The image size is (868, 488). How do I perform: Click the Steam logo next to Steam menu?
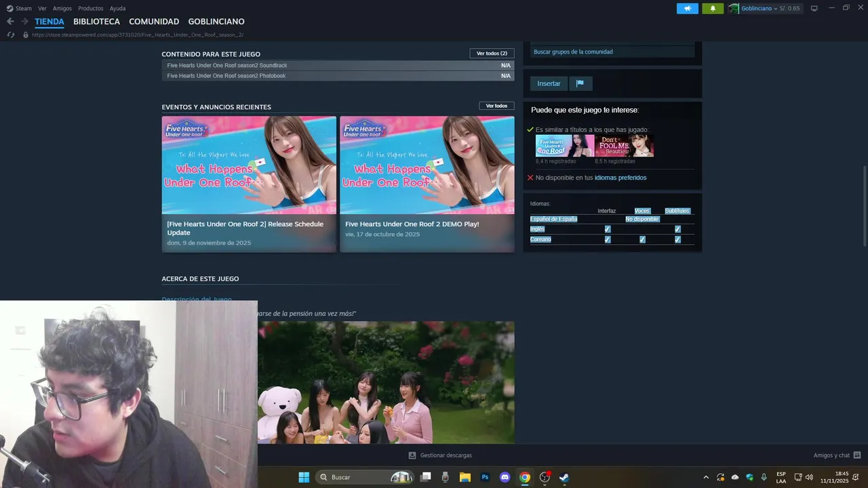[x=9, y=8]
